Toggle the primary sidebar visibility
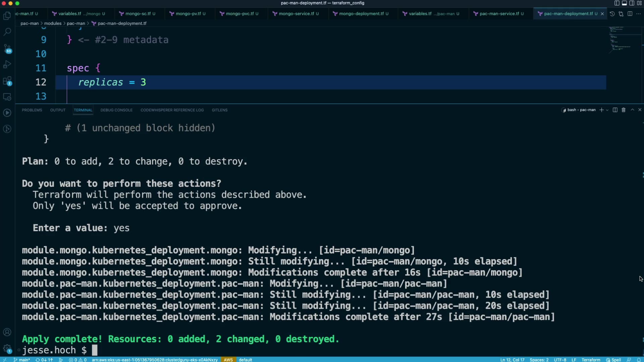The height and width of the screenshot is (362, 644). click(x=617, y=3)
